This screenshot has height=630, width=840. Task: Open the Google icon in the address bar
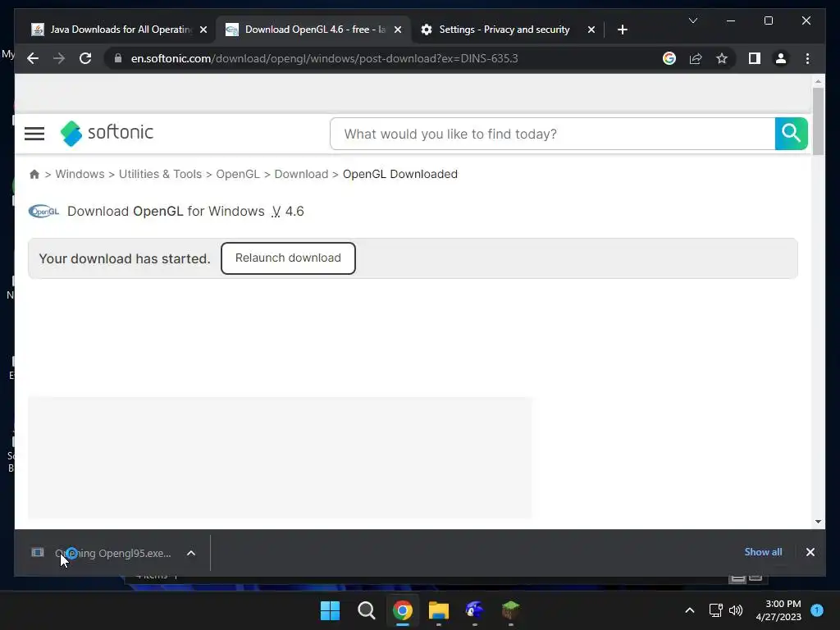669,58
